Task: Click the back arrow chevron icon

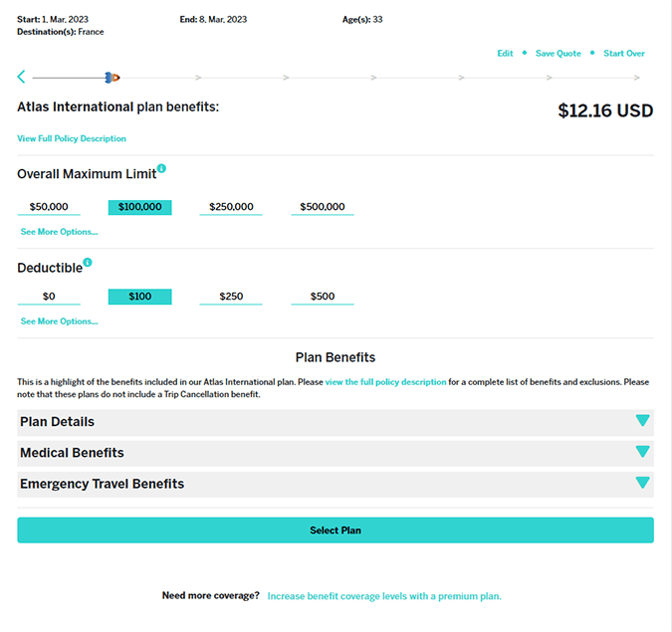Action: tap(22, 77)
